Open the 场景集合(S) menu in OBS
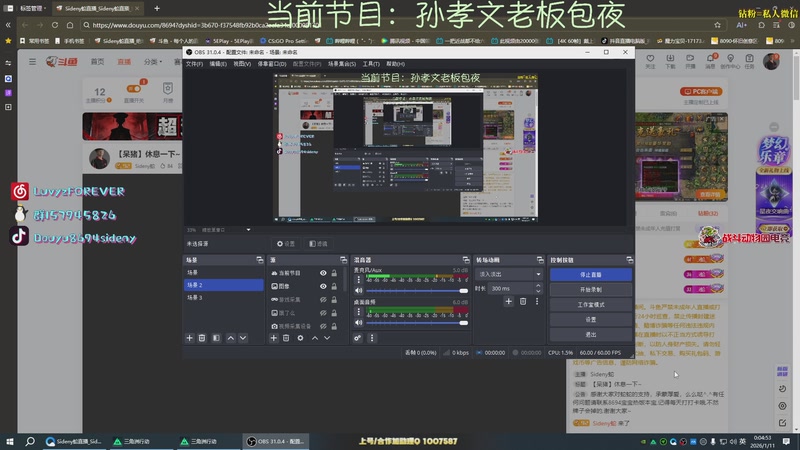800x450 pixels. click(x=341, y=64)
